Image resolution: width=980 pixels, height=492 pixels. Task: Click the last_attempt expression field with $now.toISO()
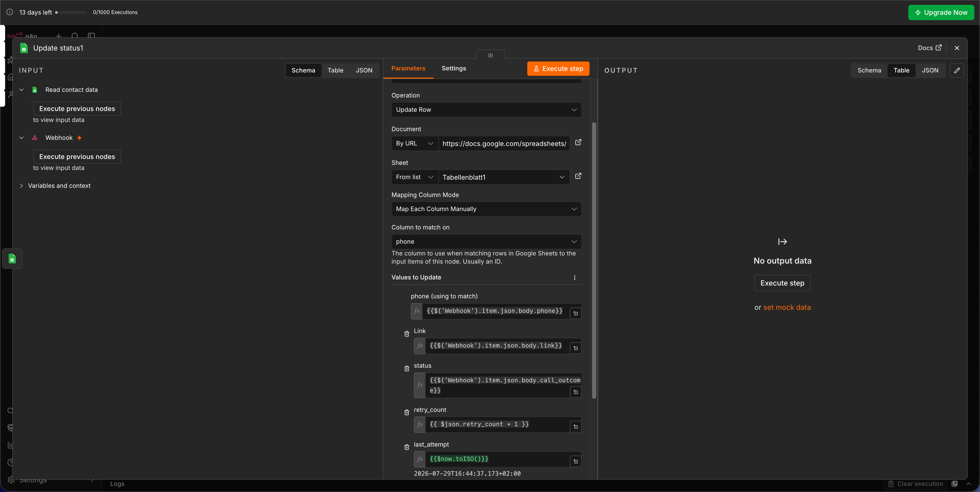pyautogui.click(x=497, y=459)
